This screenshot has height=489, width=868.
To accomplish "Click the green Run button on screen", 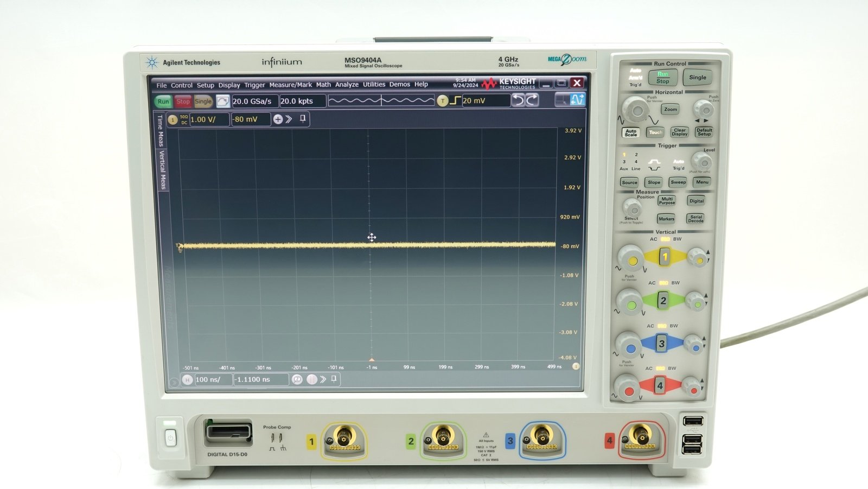I will click(163, 101).
